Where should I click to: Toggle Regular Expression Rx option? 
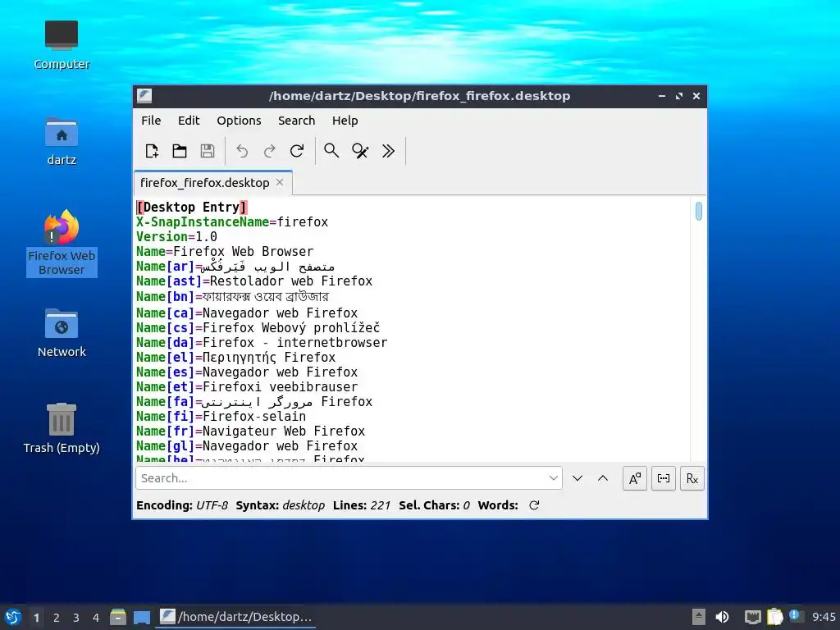point(692,478)
